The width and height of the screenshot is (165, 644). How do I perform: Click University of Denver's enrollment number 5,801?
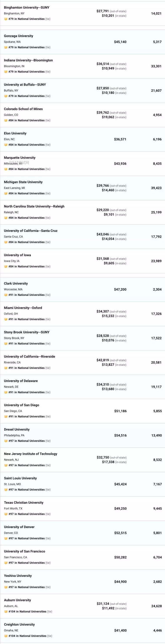coord(158,533)
